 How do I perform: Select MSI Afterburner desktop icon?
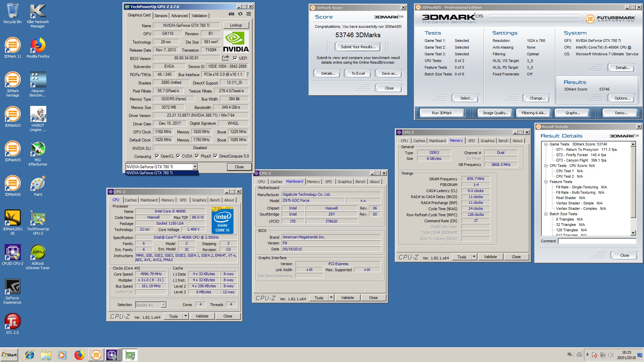click(38, 154)
